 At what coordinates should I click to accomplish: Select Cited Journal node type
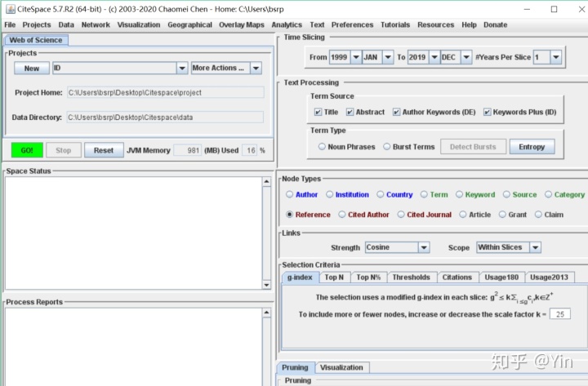point(401,215)
